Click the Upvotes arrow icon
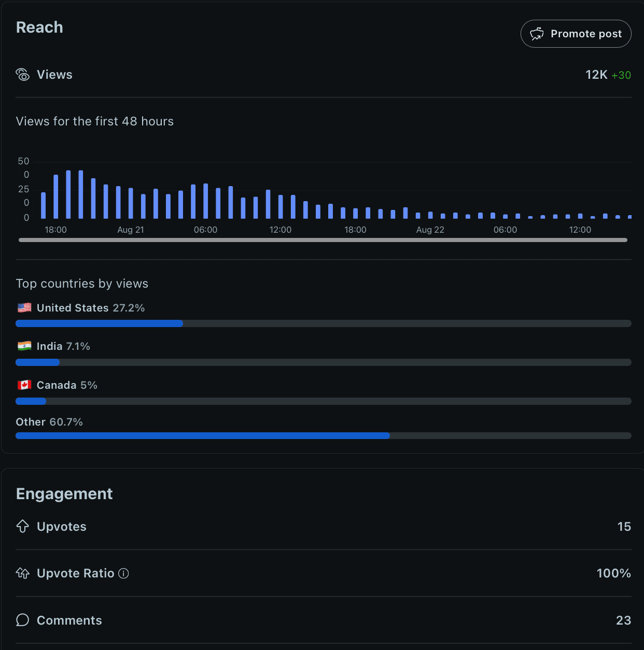 (x=23, y=526)
